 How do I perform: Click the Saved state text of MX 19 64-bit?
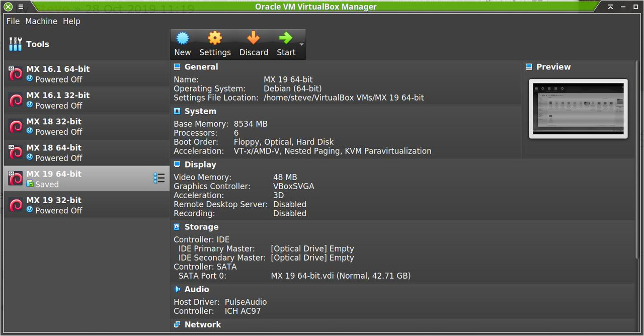pos(47,184)
